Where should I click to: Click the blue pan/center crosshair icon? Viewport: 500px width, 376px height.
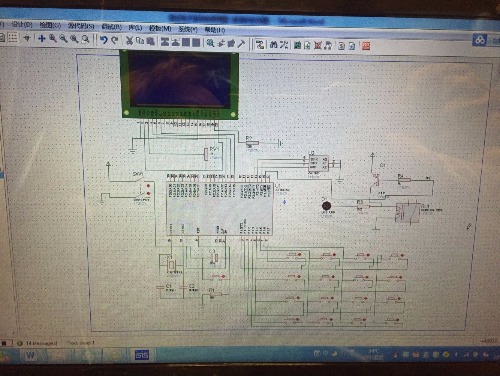coord(42,38)
